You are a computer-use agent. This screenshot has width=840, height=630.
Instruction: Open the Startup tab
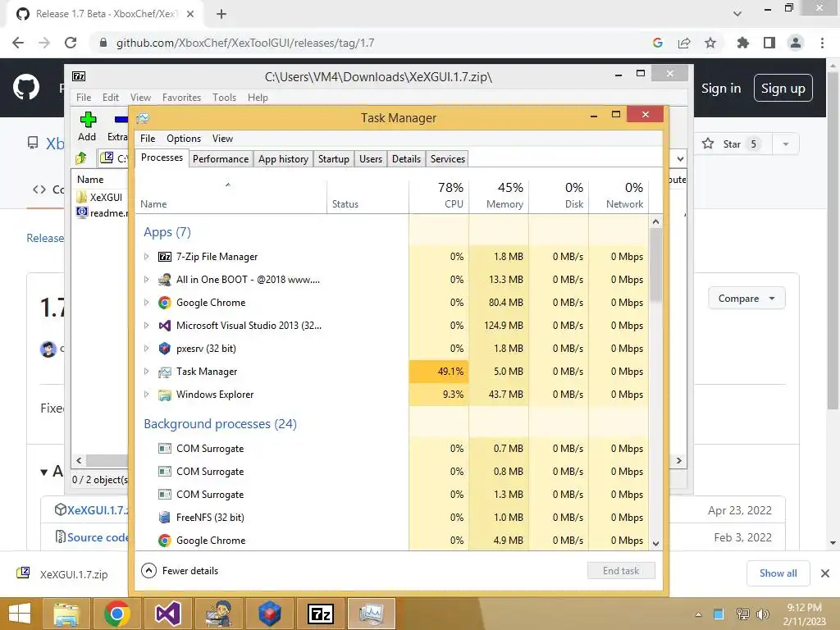click(x=334, y=159)
